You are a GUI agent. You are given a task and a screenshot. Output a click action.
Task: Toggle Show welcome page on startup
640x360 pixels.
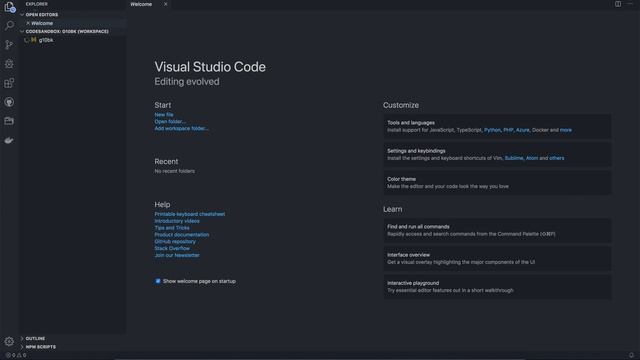[x=158, y=281]
